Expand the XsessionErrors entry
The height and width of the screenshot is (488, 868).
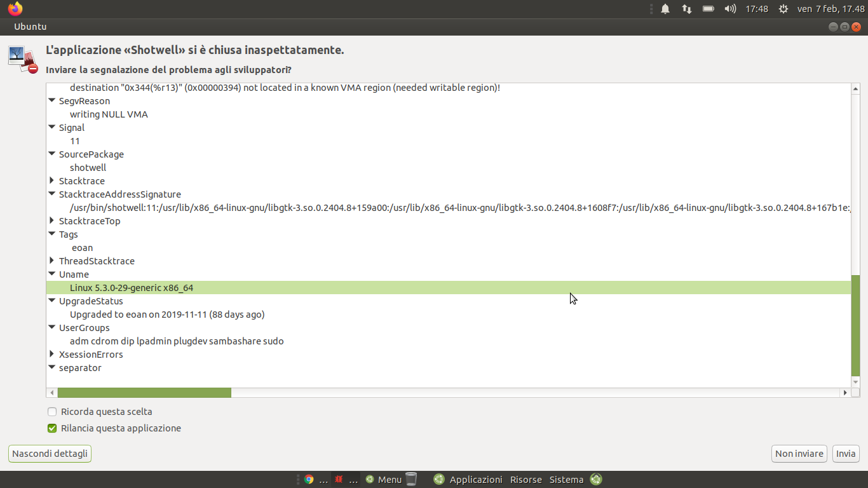pyautogui.click(x=52, y=355)
